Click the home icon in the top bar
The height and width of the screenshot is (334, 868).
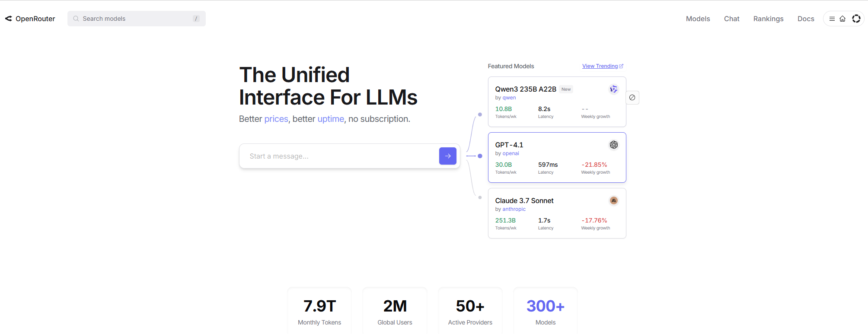pos(842,19)
